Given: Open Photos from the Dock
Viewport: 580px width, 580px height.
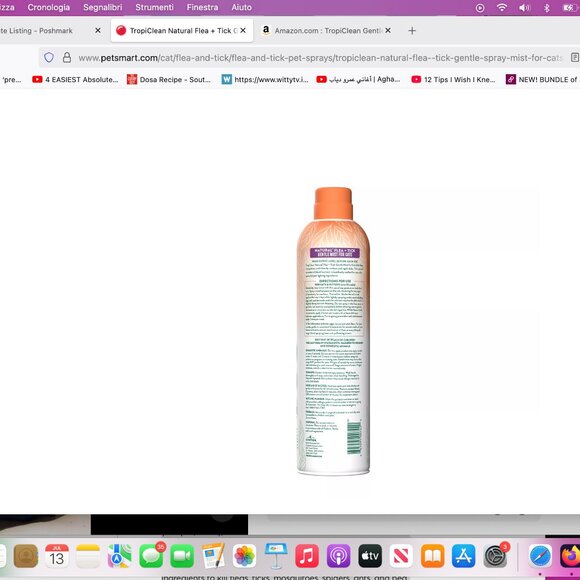Looking at the screenshot, I should click(244, 556).
